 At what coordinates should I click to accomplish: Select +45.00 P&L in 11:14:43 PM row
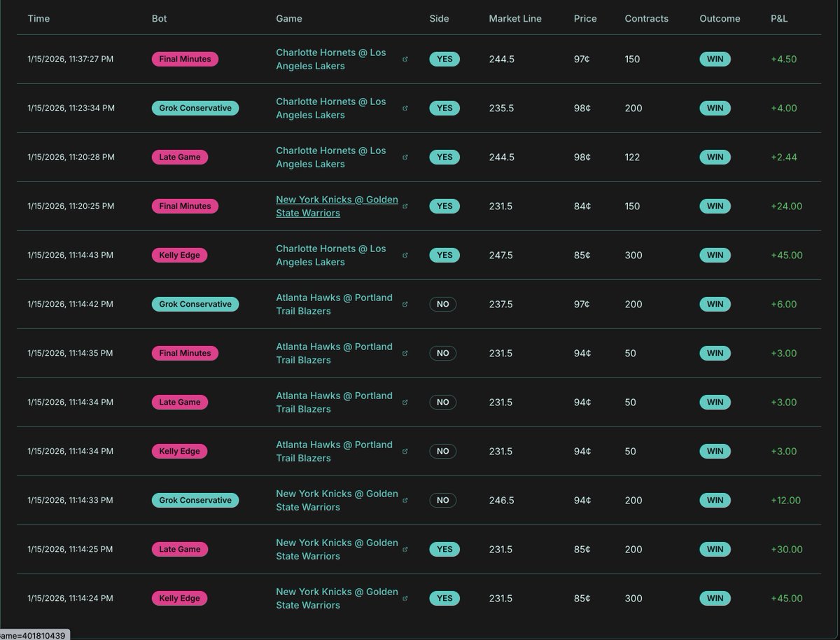click(x=787, y=256)
